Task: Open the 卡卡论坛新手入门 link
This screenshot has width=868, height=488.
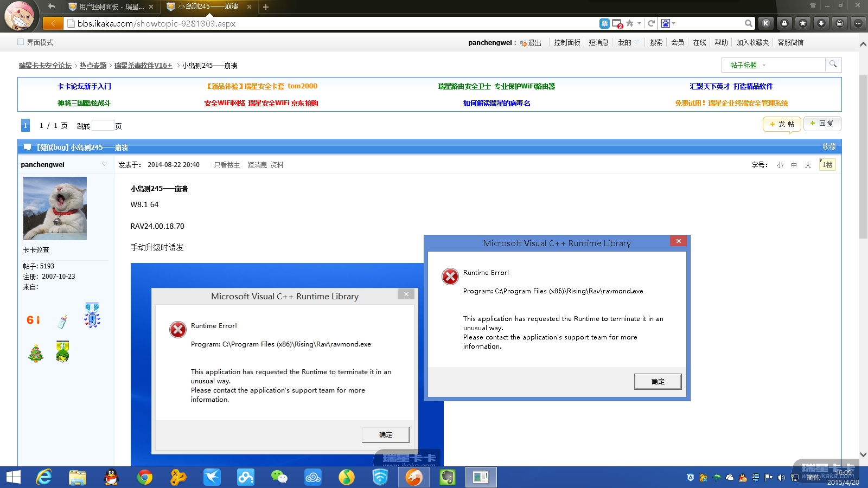Action: coord(84,86)
